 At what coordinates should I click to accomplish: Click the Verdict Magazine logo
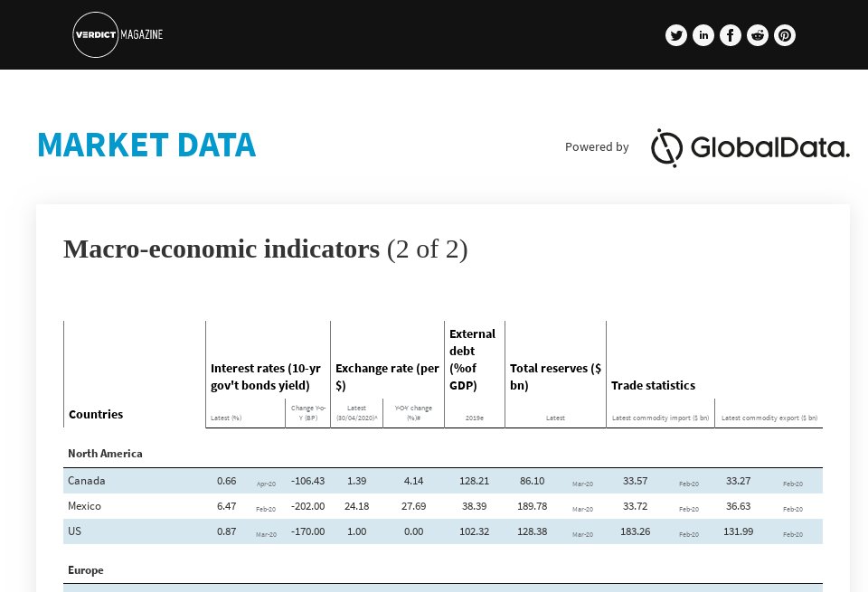pyautogui.click(x=118, y=35)
